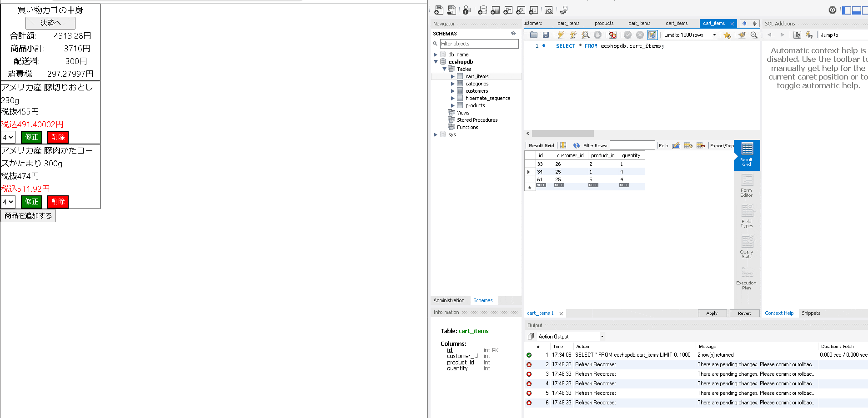Open Workbench preferences gear icon
This screenshot has width=868, height=418.
(833, 10)
